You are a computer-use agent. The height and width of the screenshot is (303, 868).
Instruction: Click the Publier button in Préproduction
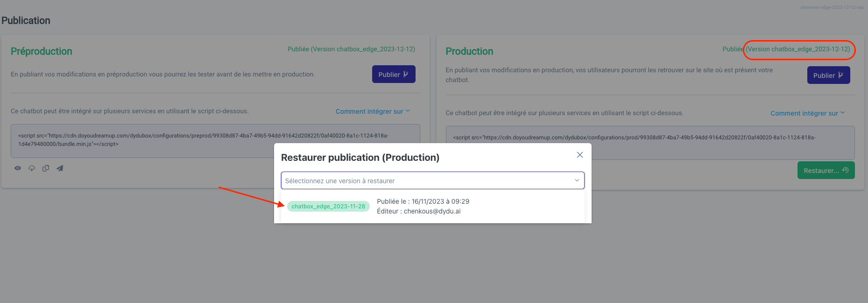click(394, 74)
